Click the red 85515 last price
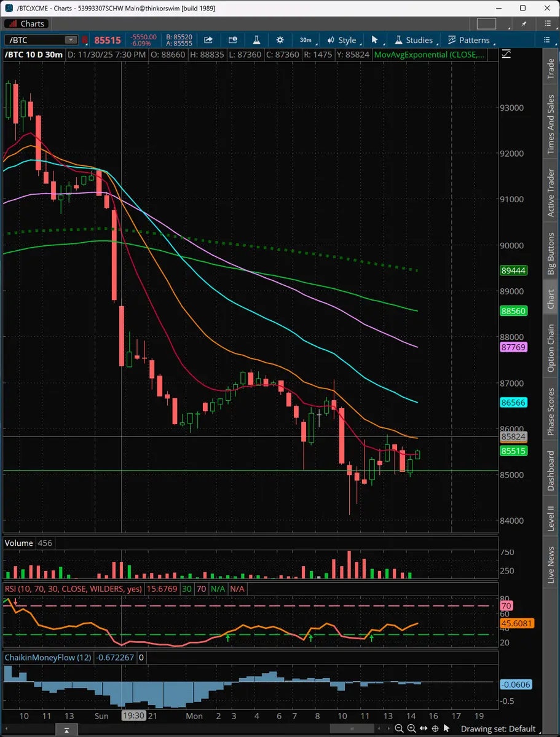 click(108, 41)
